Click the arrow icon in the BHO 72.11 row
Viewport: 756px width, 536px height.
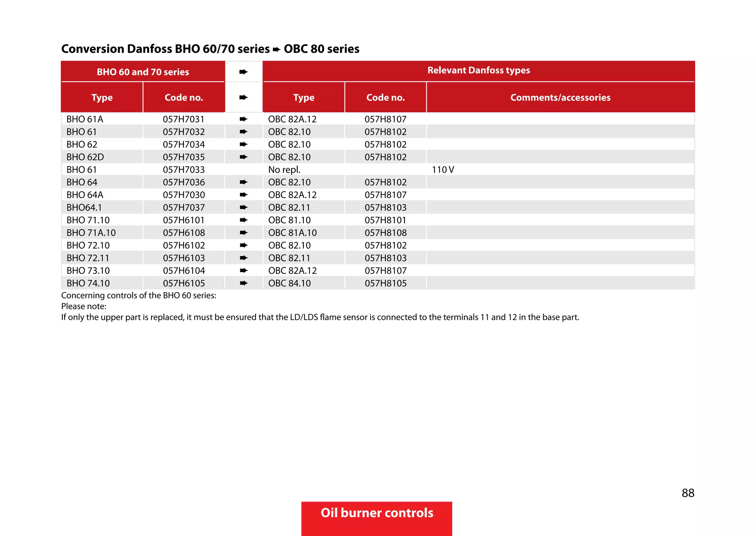(x=243, y=258)
